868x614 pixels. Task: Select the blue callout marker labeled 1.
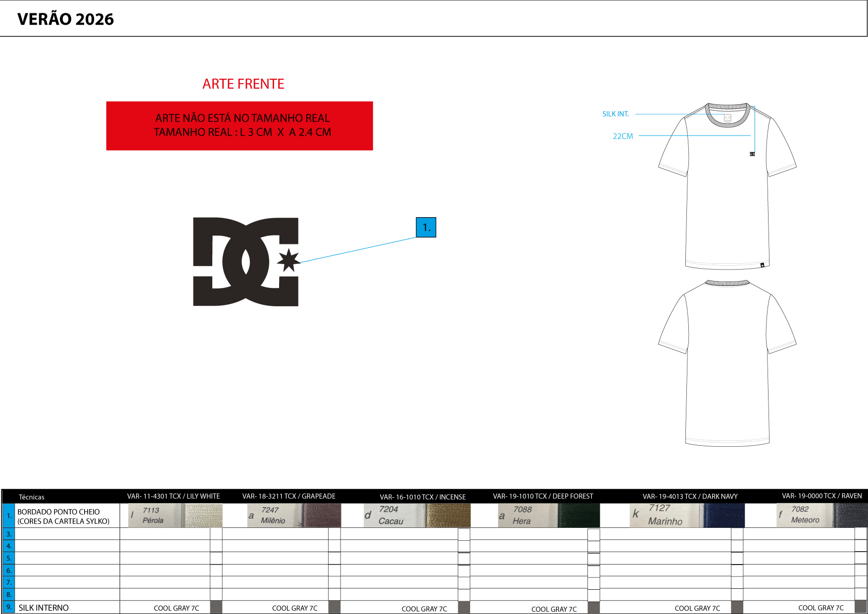(426, 228)
